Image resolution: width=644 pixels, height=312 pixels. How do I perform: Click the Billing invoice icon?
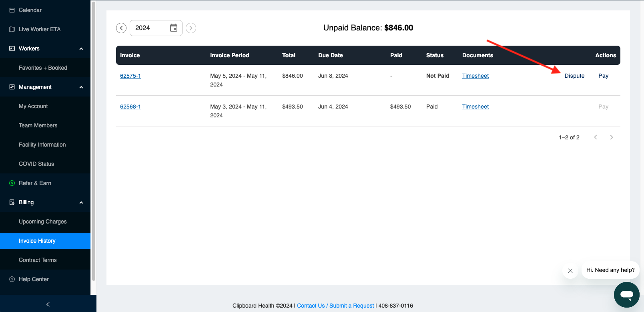coord(12,202)
